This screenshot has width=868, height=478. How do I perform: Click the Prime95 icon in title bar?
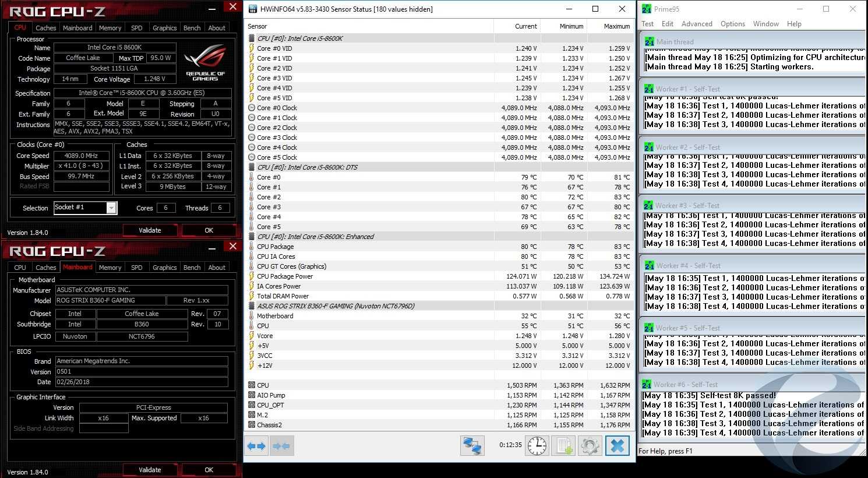tap(646, 9)
